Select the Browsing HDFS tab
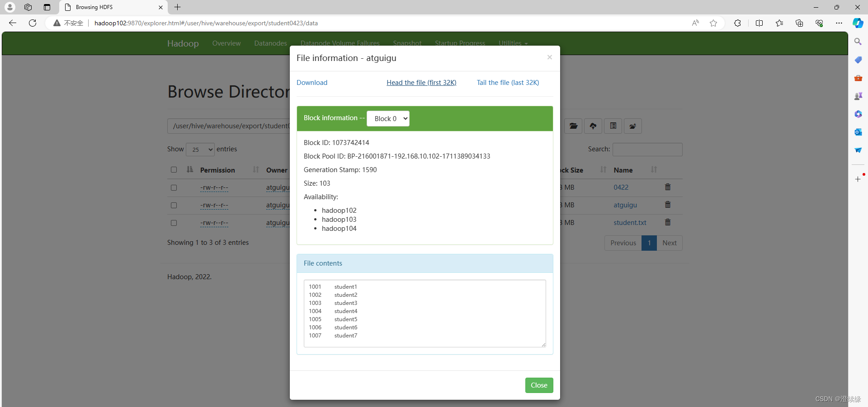 coord(113,7)
